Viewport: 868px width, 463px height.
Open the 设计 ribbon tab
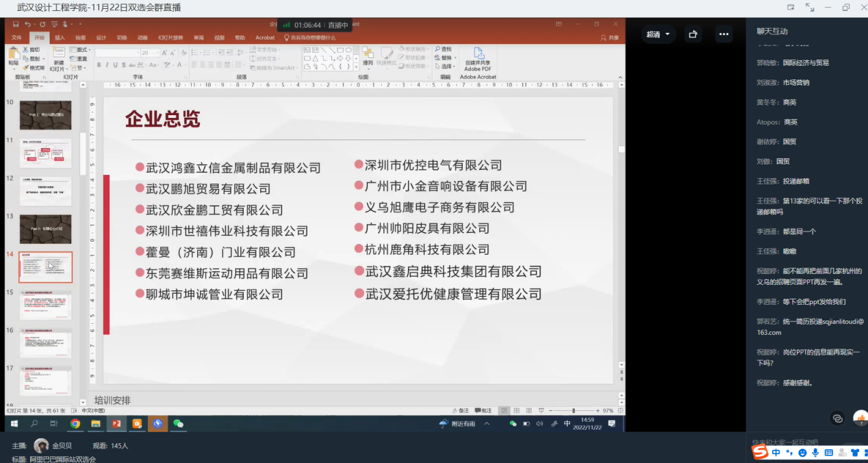coord(101,38)
